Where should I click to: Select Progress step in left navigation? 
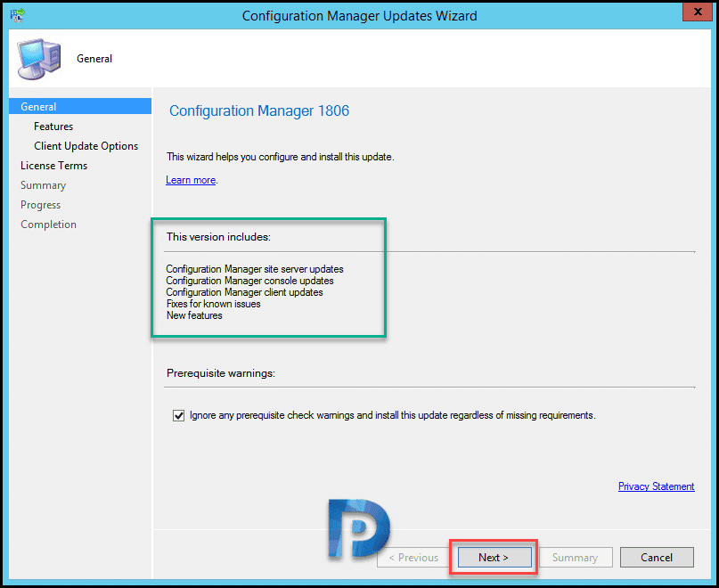[40, 205]
